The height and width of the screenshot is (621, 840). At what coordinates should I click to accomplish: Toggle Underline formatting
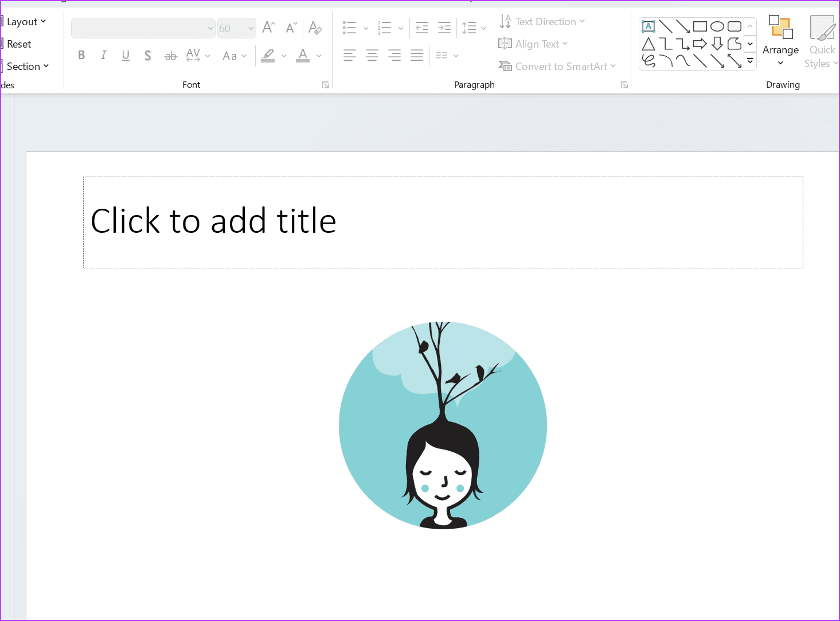pyautogui.click(x=126, y=56)
